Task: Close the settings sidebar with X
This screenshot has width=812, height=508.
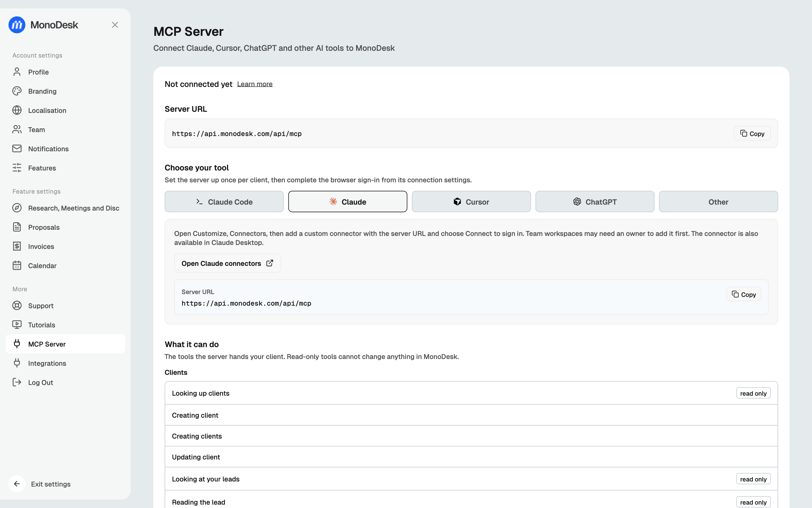Action: point(115,25)
